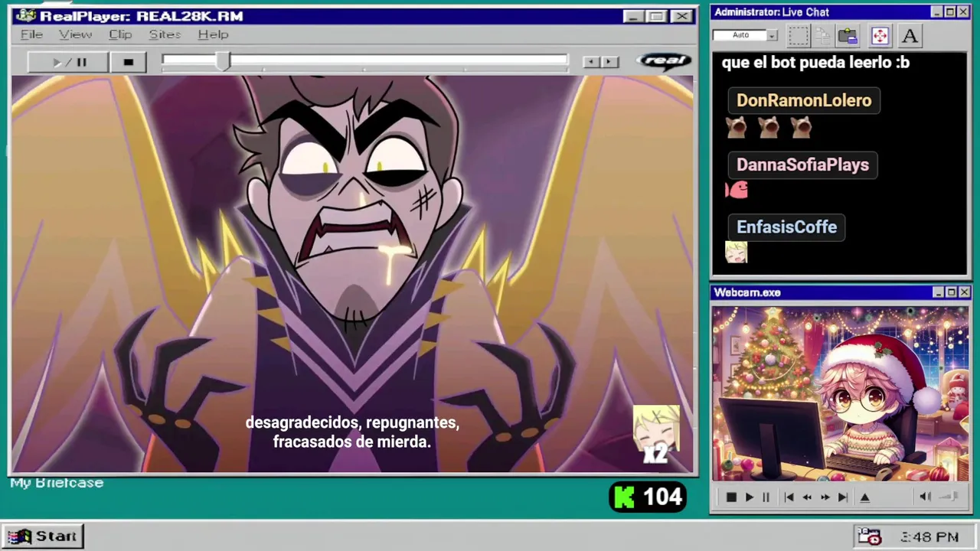The image size is (980, 551).
Task: Open the View menu
Action: pos(75,34)
